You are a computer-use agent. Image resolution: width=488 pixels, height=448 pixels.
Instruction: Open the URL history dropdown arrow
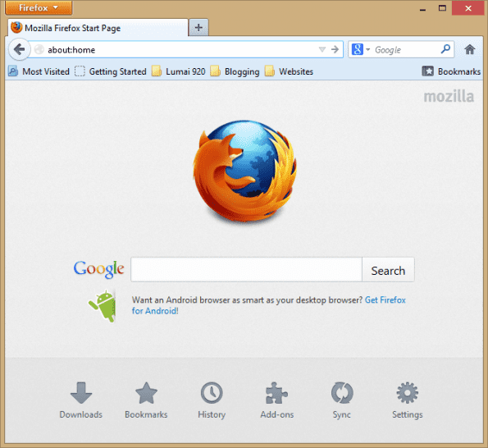[322, 49]
